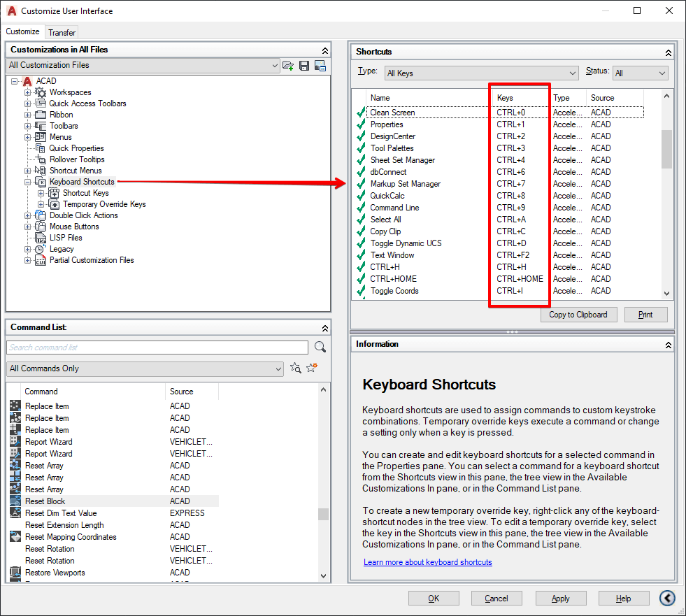Click the create new command star icon

(312, 368)
